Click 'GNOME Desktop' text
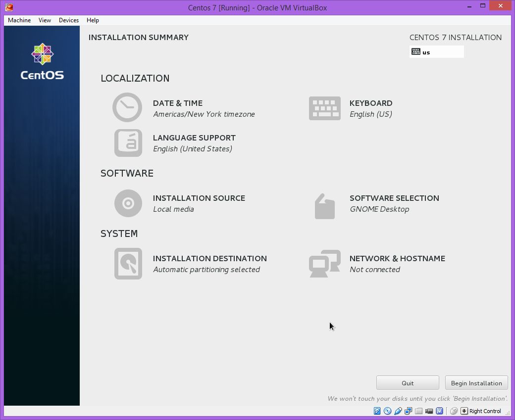Viewport: 515px width, 420px height. pos(379,209)
